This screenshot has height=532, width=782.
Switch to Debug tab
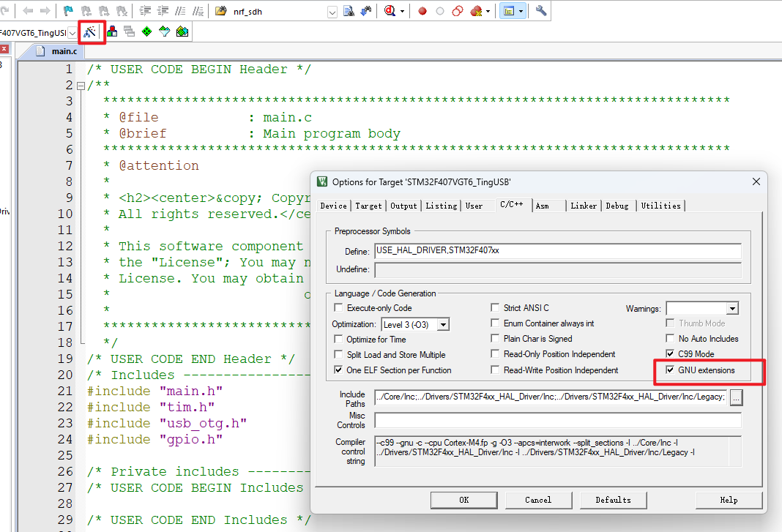click(x=617, y=206)
